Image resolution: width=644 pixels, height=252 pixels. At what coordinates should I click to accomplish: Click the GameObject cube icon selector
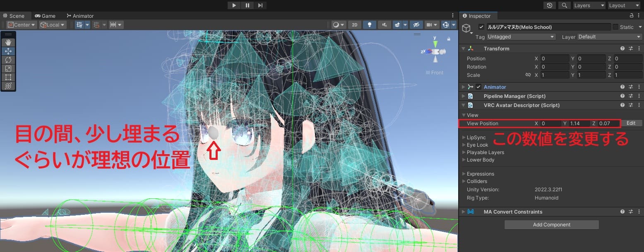click(x=467, y=29)
